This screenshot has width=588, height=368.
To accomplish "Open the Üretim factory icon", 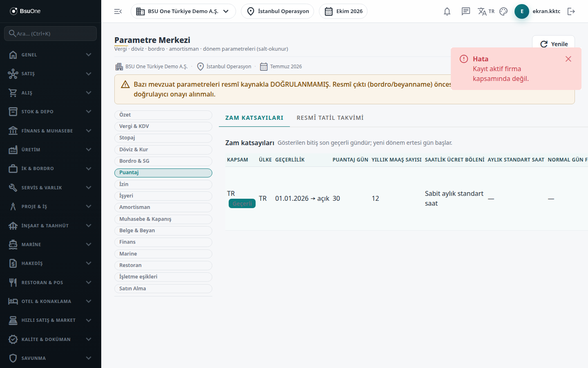I will pos(13,150).
